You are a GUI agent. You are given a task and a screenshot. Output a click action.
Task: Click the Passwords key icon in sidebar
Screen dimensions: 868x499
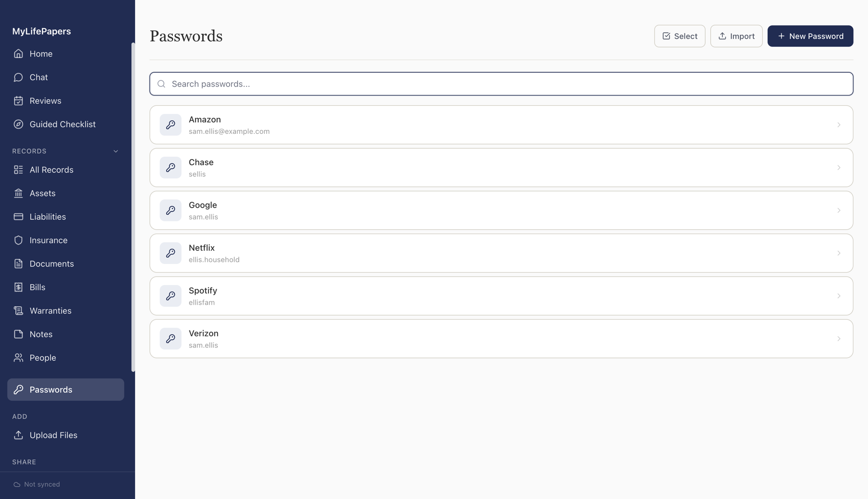pos(18,390)
